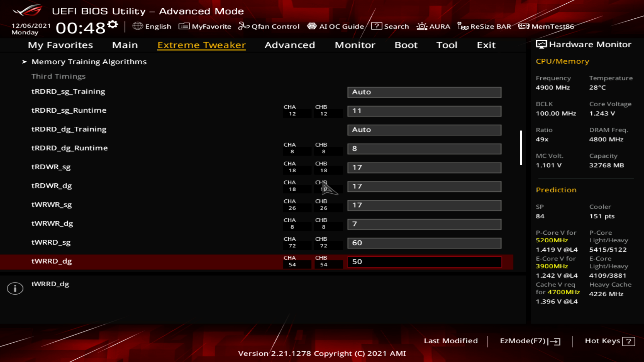Open the MyFavorite list icon

pyautogui.click(x=184, y=26)
